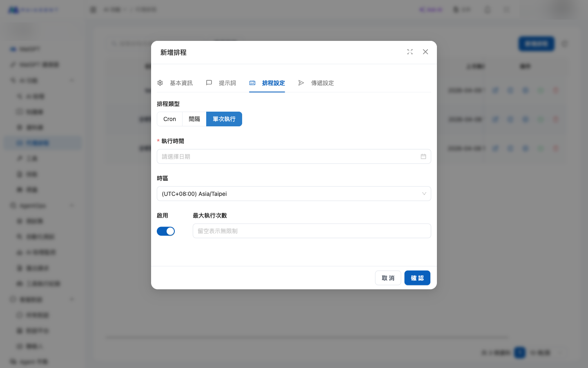Close the 新增排程 dialog with the X icon
This screenshot has width=588, height=368.
pos(425,52)
